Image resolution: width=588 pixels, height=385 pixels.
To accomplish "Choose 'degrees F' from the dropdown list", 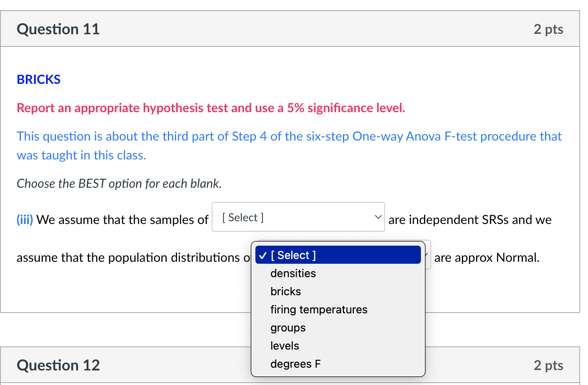I will [x=338, y=364].
